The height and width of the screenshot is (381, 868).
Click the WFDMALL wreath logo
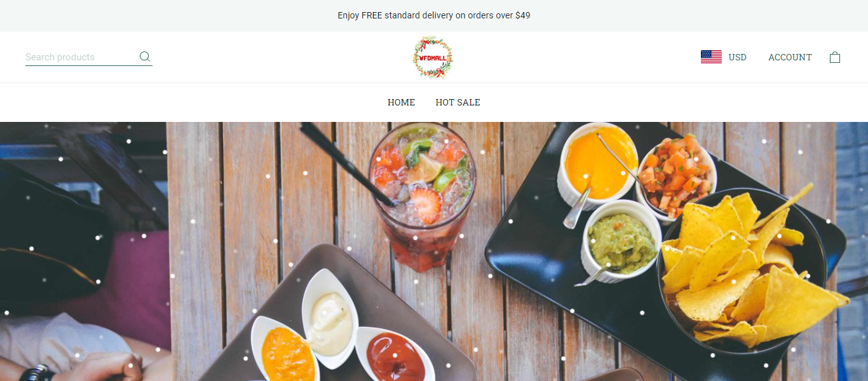(x=433, y=57)
